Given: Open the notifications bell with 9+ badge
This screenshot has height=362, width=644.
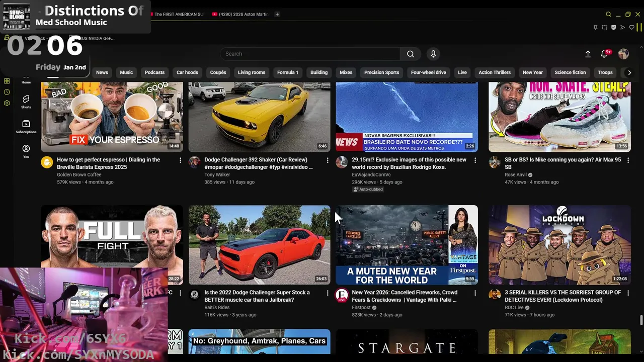Looking at the screenshot, I should 605,54.
